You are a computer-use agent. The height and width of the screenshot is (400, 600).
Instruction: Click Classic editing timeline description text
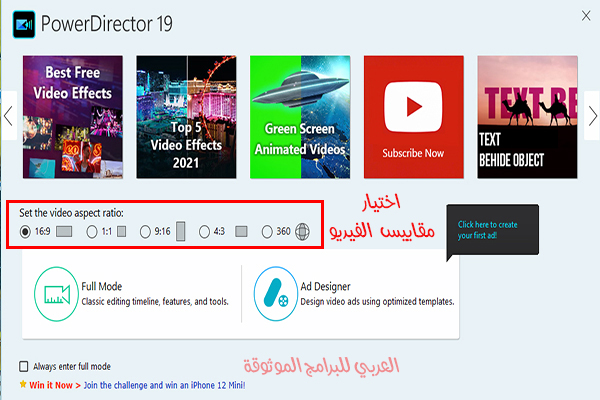click(x=155, y=302)
